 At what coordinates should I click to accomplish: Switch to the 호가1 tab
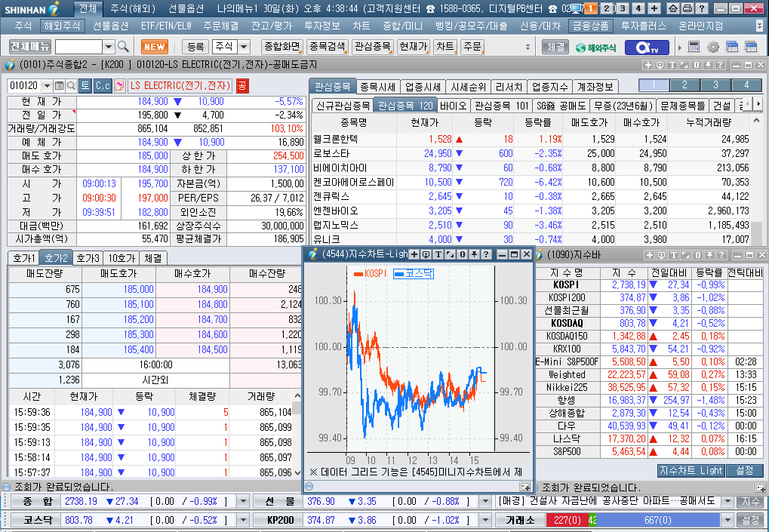click(x=24, y=258)
